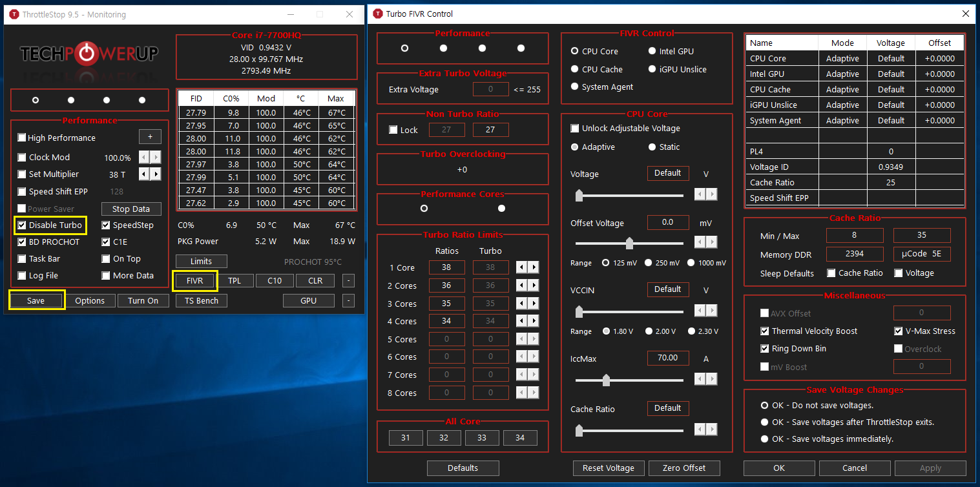Viewport: 980px width, 487px height.
Task: Click the All Core 33 button
Action: pyautogui.click(x=482, y=438)
